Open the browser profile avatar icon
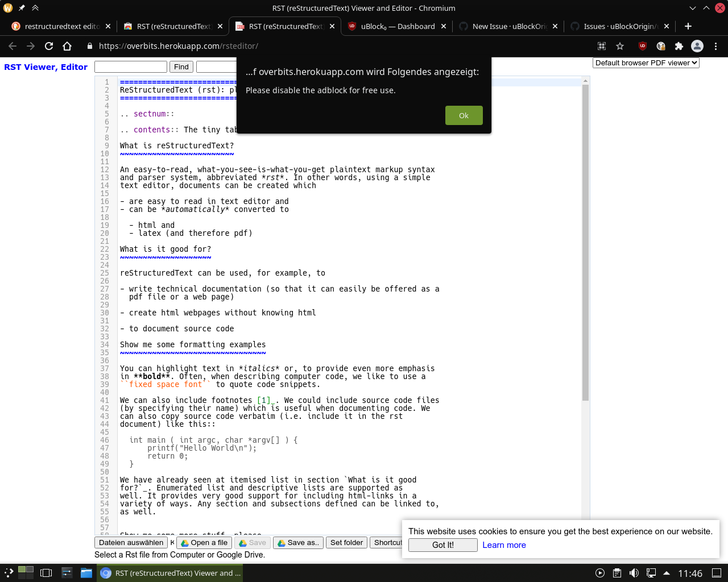This screenshot has width=728, height=582. (697, 47)
